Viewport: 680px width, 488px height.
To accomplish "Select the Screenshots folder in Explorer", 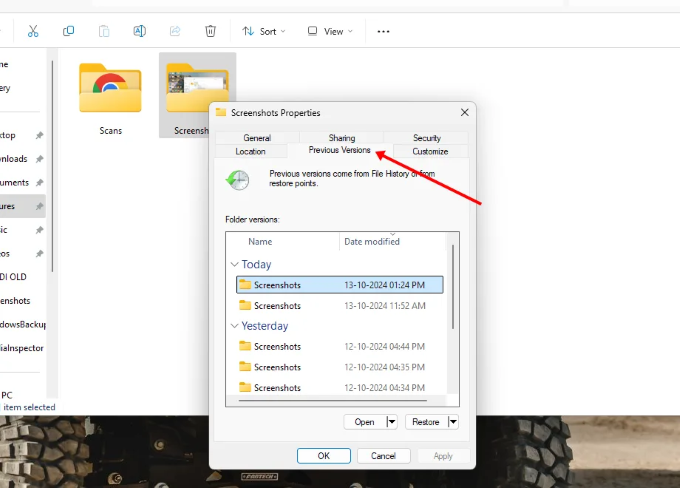I will pos(188,95).
